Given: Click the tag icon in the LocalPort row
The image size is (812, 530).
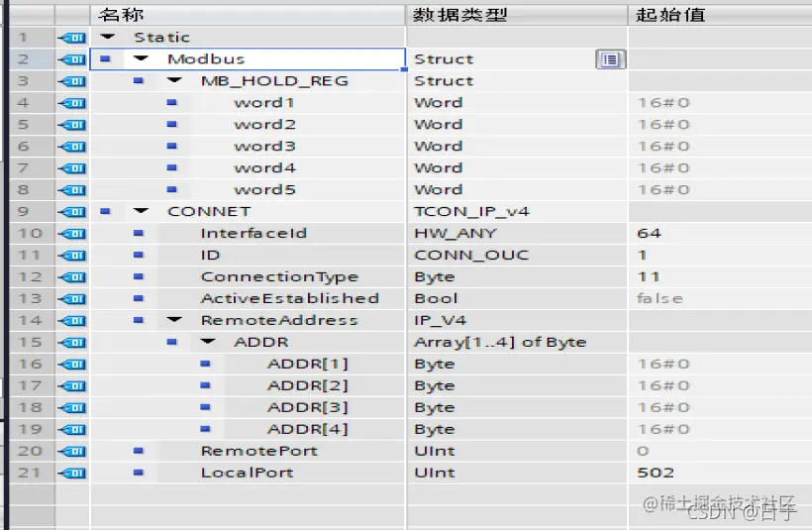Looking at the screenshot, I should (72, 473).
